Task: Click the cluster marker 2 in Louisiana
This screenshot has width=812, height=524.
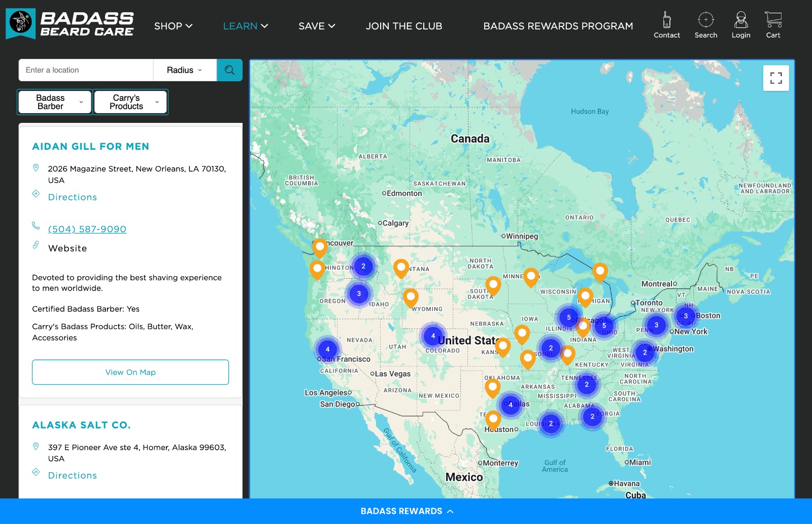Action: [x=551, y=423]
